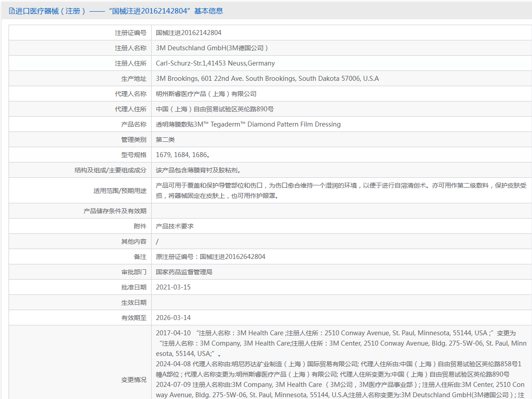This screenshot has width=532, height=399.
Task: Click the 生产地址 label
Action: (x=134, y=79)
